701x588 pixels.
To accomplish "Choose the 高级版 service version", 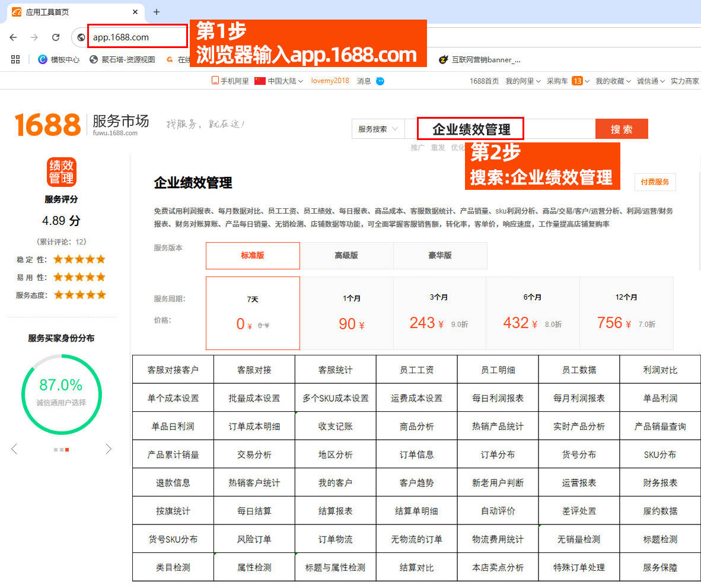I will (x=346, y=256).
